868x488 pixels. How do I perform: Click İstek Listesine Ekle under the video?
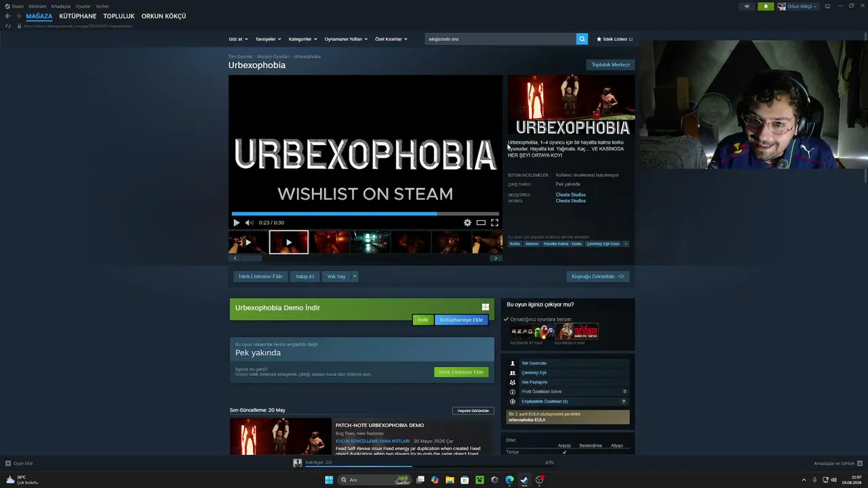260,277
